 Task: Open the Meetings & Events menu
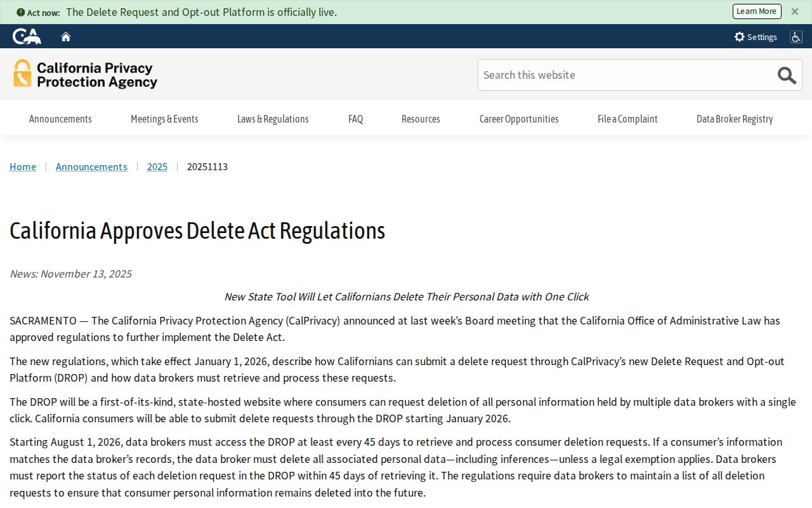164,119
